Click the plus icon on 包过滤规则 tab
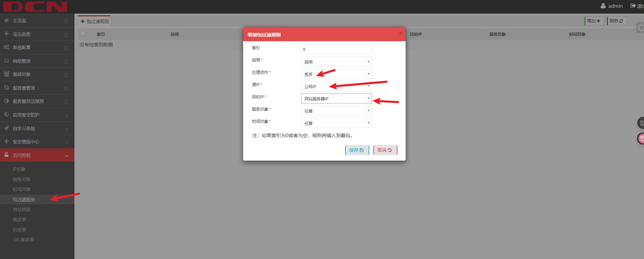Image resolution: width=644 pixels, height=259 pixels. click(x=83, y=21)
